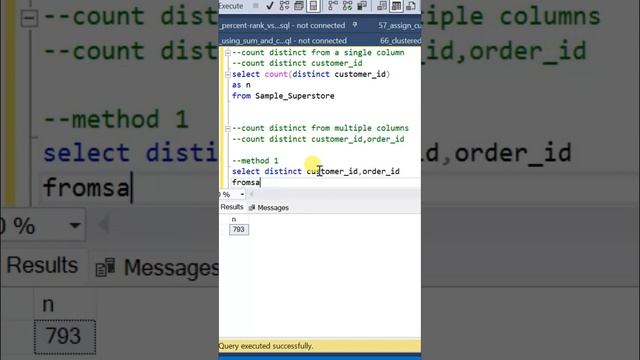Include Actual Execution Plan icon

click(x=333, y=6)
